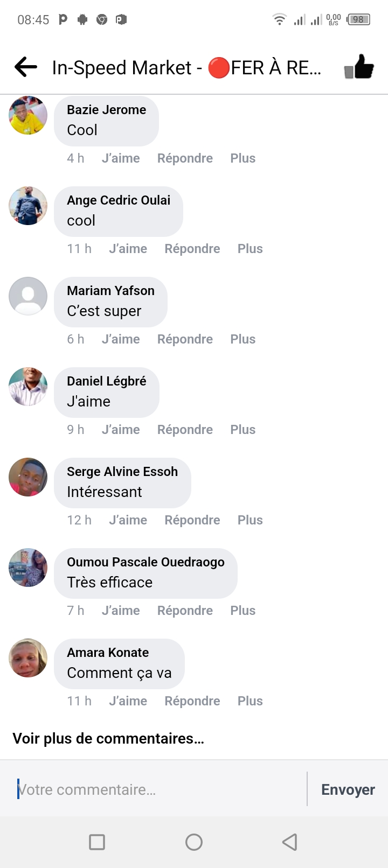388x868 pixels.
Task: Open recent apps square button
Action: [97, 842]
